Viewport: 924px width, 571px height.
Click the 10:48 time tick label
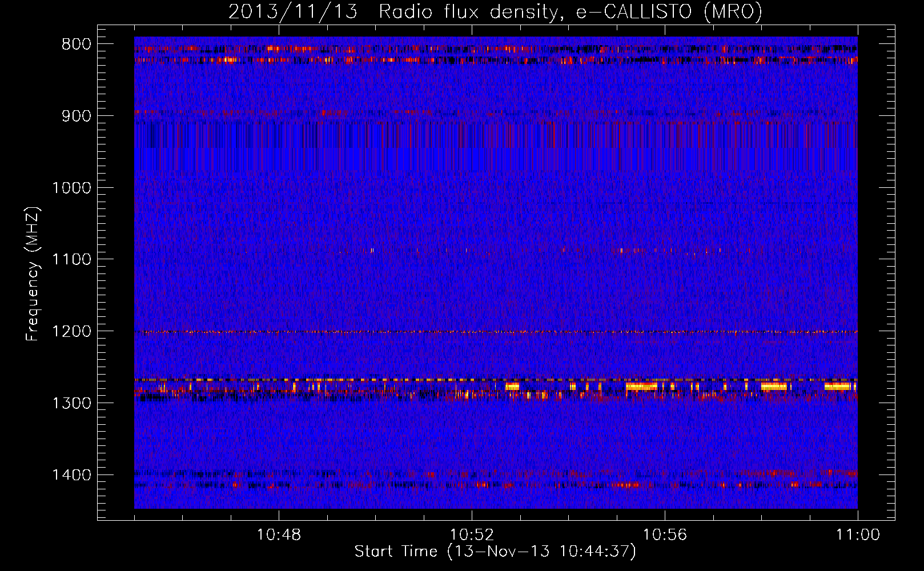click(x=279, y=535)
